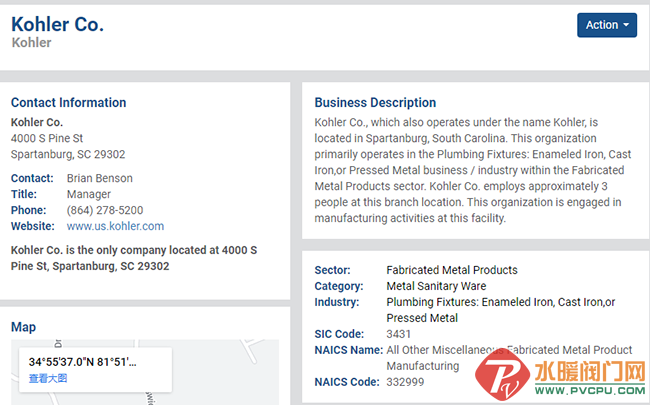This screenshot has height=405, width=650.
Task: Click the Metal Sanitary Ware category value
Action: point(436,286)
